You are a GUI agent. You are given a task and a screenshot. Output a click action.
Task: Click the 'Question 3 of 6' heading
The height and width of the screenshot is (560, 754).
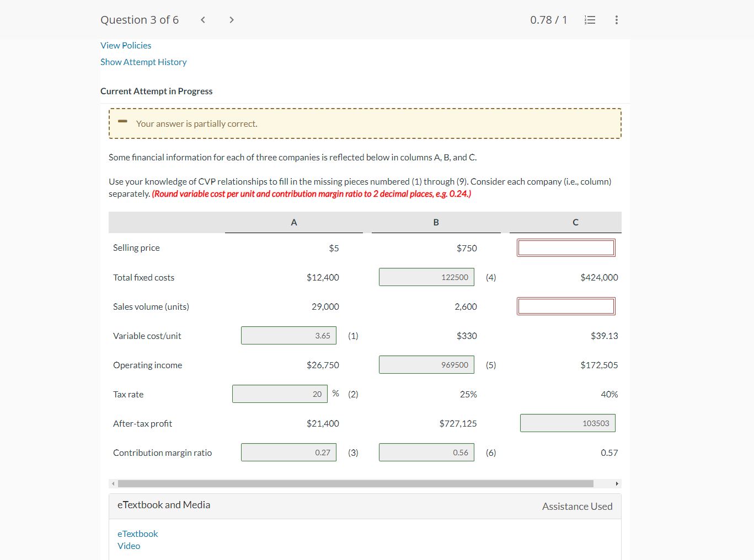point(140,20)
